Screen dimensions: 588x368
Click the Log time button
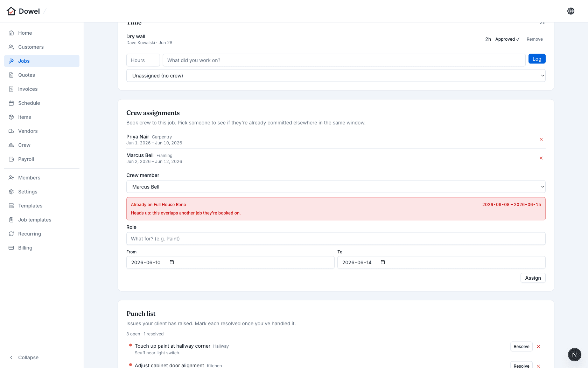coord(537,59)
